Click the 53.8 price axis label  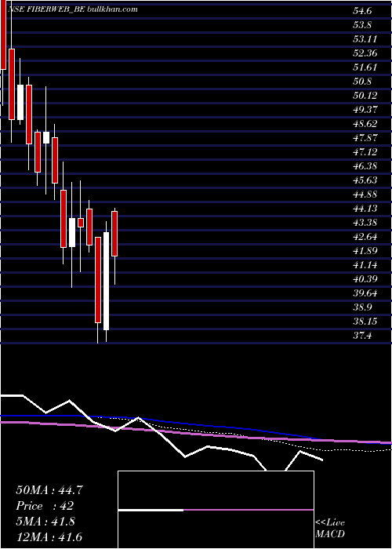coord(362,25)
